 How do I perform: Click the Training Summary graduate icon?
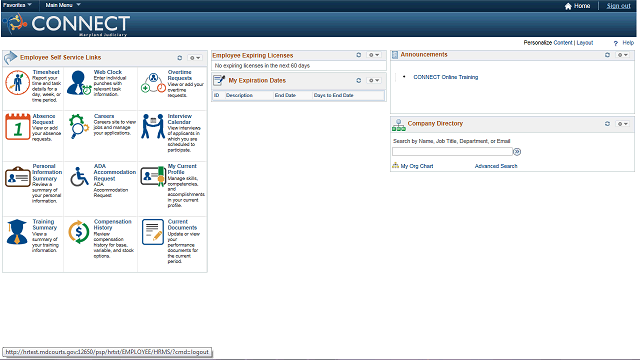[x=17, y=232]
